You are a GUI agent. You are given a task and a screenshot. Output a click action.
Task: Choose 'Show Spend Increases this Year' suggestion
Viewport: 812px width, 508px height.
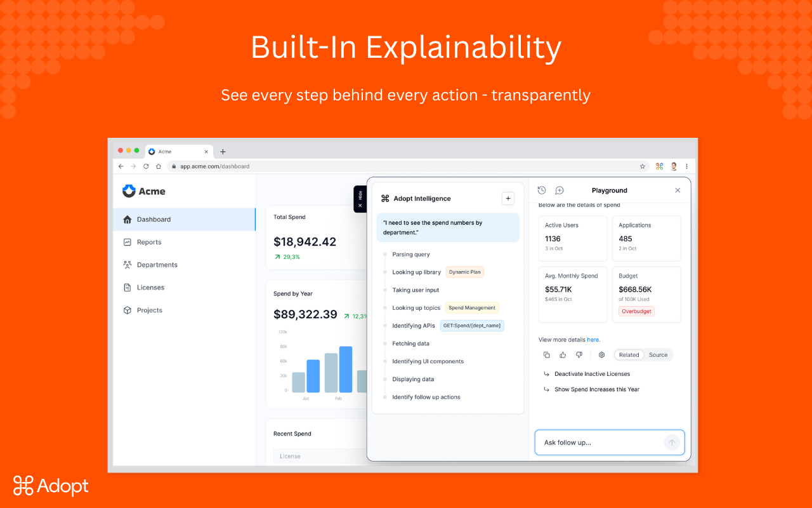click(x=596, y=389)
